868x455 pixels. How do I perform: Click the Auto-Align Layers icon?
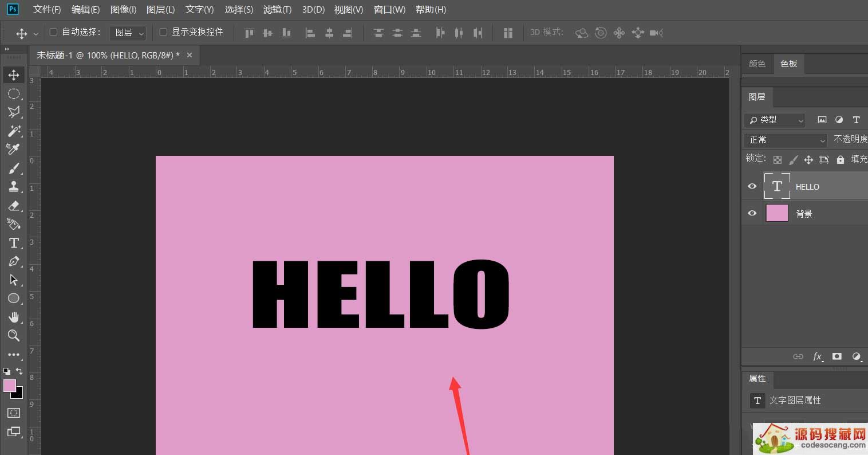click(x=508, y=33)
